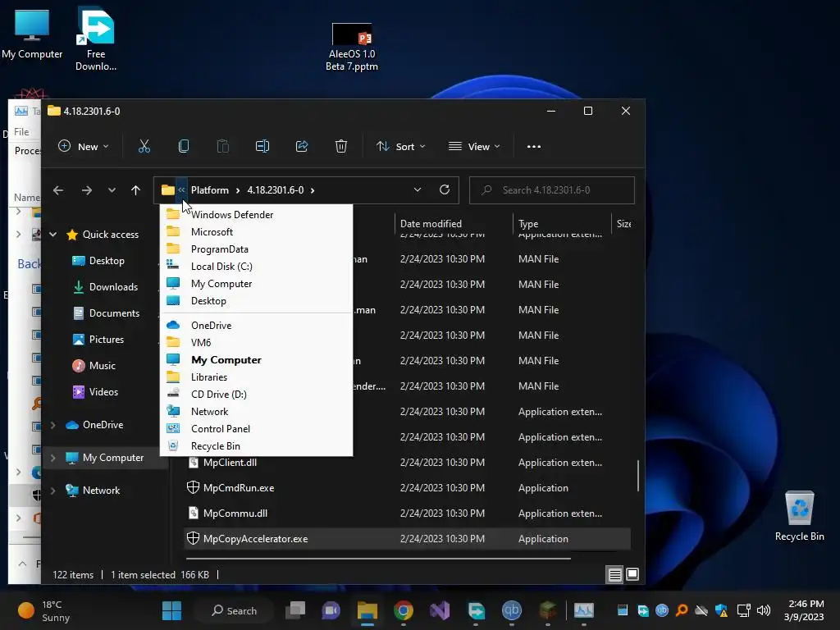Choose Local Disk (C:) in breadcrumb menu
840x630 pixels.
[256, 267]
